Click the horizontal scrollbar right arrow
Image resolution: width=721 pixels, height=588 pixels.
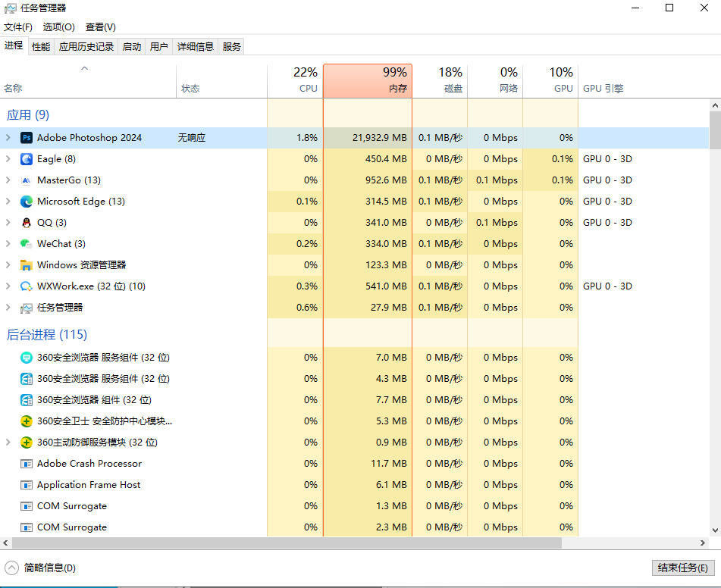pos(703,543)
